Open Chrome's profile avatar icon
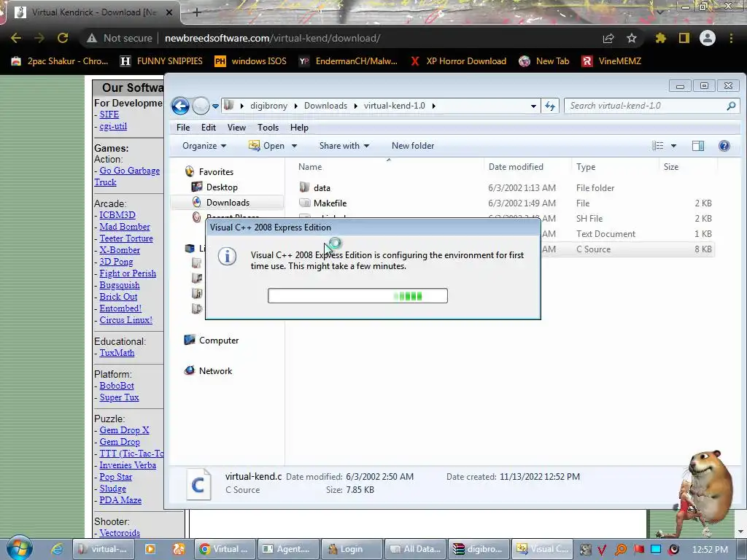The image size is (747, 560). click(x=708, y=38)
